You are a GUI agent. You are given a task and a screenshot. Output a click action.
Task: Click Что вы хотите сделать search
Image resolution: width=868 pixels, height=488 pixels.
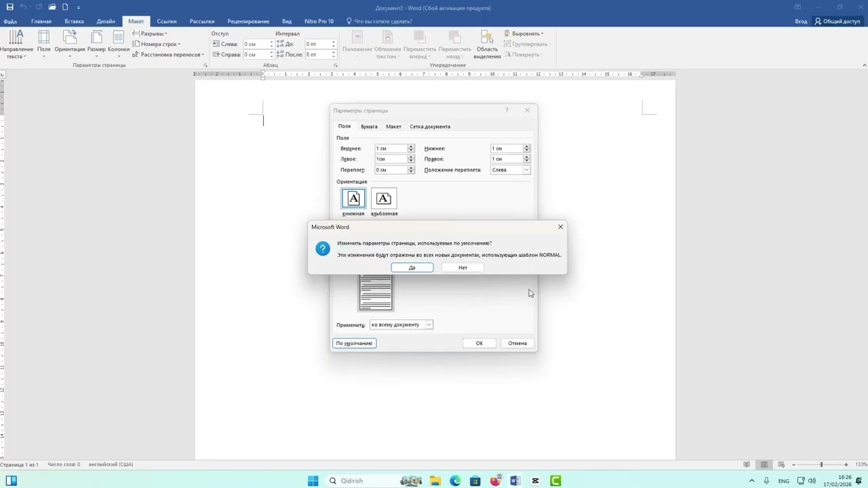pos(380,21)
